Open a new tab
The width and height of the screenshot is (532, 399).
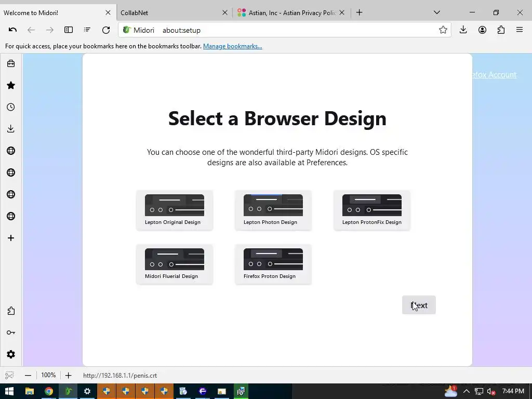click(360, 12)
